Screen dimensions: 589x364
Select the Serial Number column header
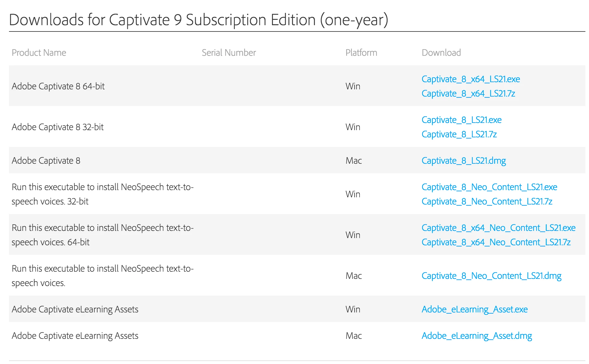pos(229,53)
